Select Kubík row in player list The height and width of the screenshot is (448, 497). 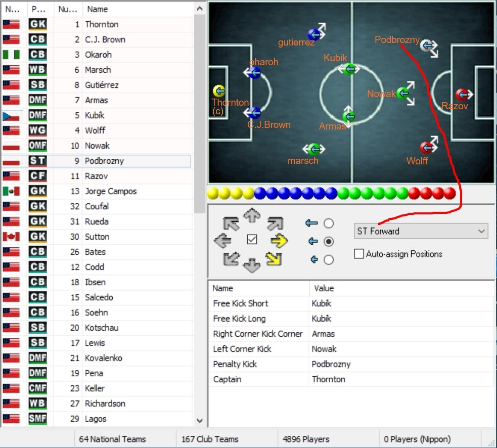97,115
